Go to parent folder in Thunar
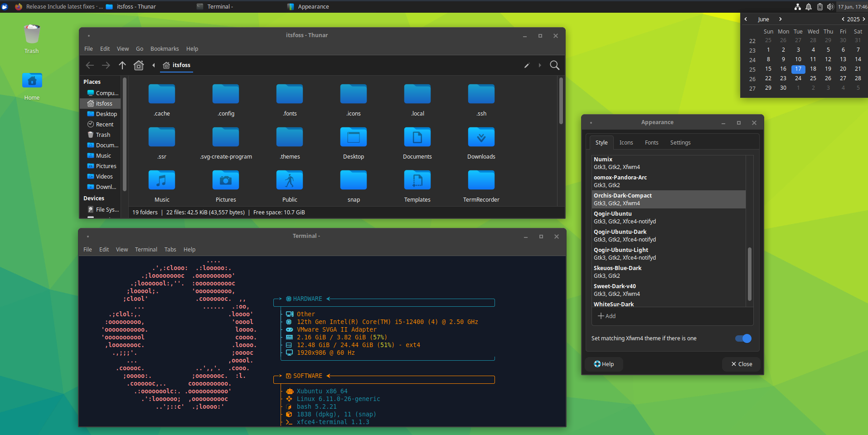The width and height of the screenshot is (868, 435). [122, 65]
